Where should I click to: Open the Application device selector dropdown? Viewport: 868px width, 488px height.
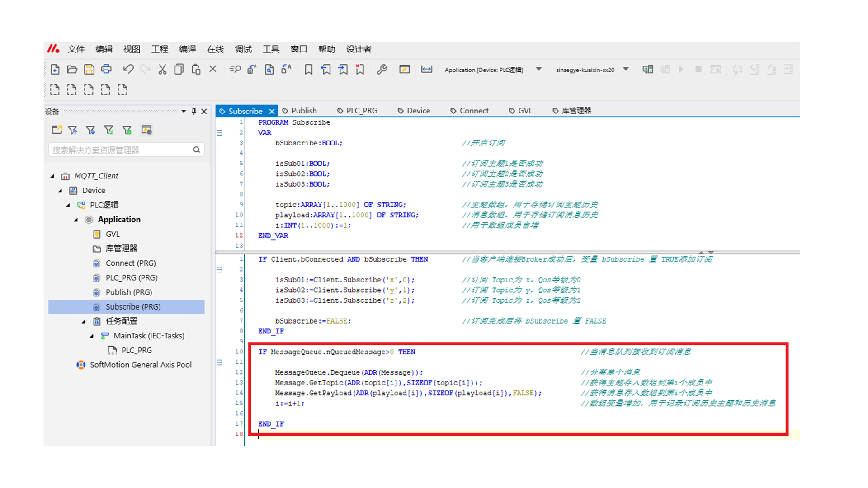point(538,69)
